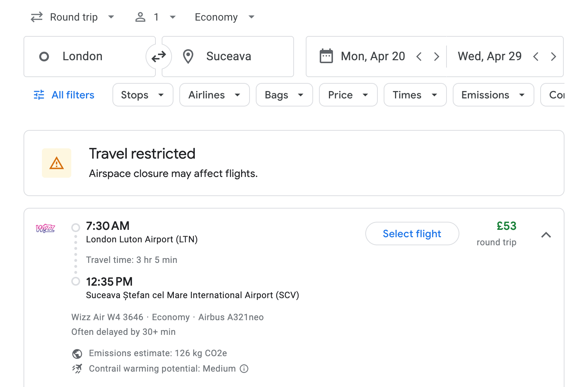This screenshot has height=387, width=588.
Task: Click the contrail warming potential info icon
Action: point(244,369)
